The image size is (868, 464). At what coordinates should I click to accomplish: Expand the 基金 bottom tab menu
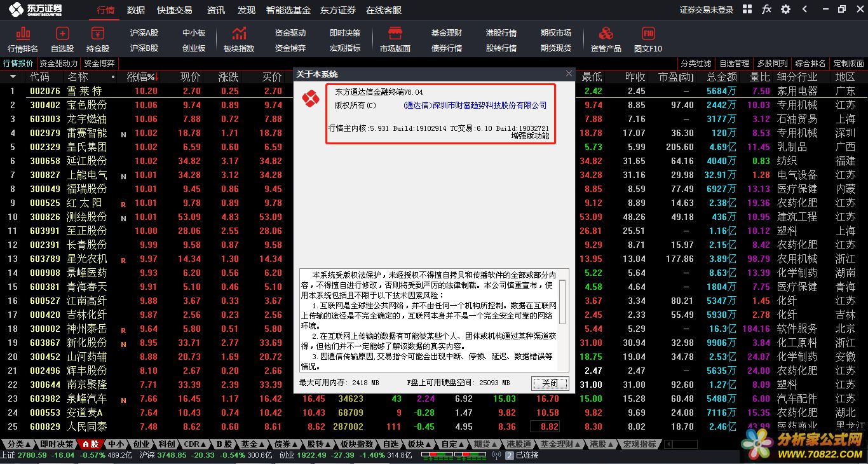253,444
